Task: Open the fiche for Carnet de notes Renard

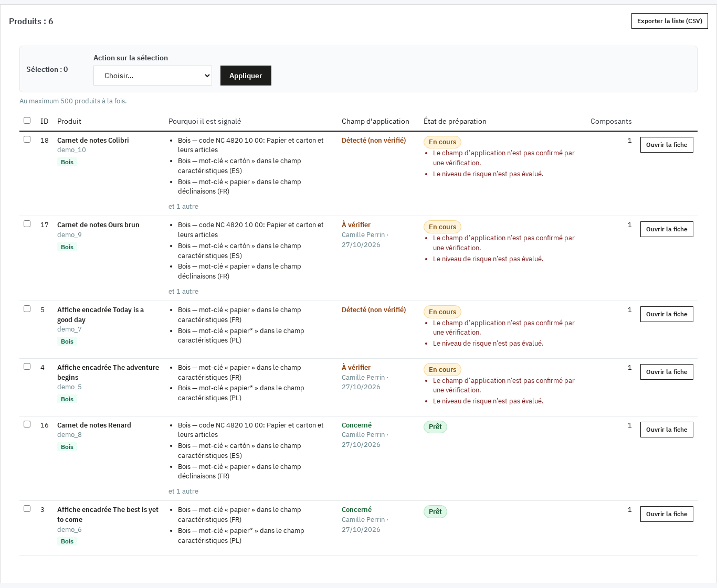Action: [667, 430]
